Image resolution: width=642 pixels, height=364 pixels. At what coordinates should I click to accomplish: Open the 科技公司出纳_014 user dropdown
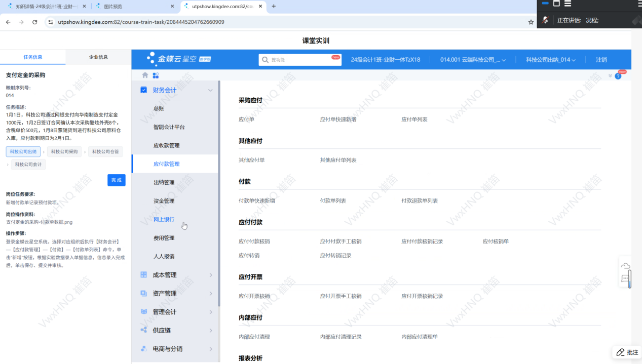(x=551, y=60)
